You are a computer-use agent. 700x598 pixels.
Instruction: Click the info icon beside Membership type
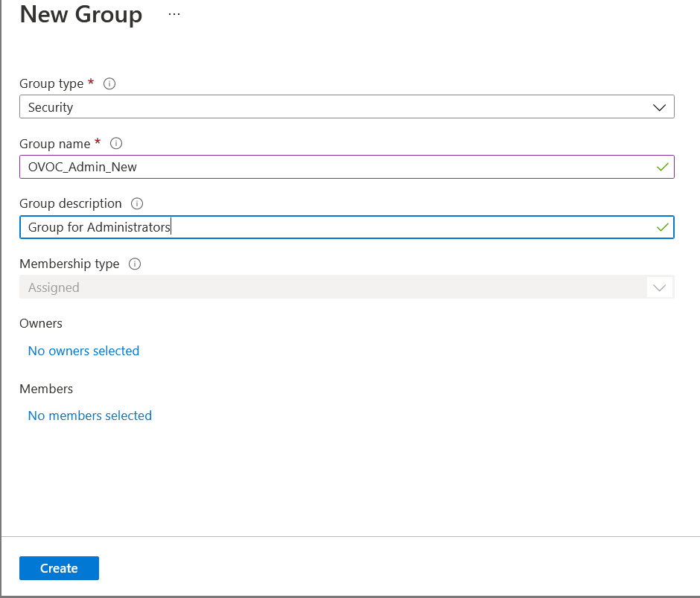click(x=134, y=264)
